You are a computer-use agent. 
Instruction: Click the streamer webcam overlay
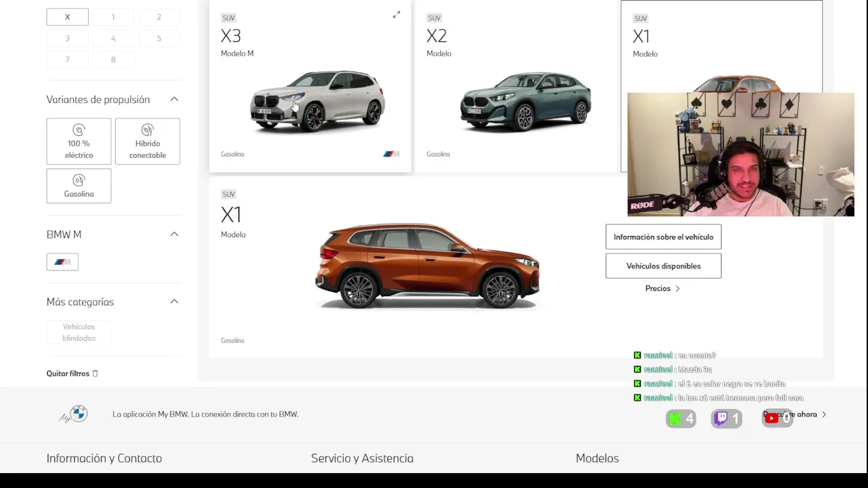pos(741,155)
